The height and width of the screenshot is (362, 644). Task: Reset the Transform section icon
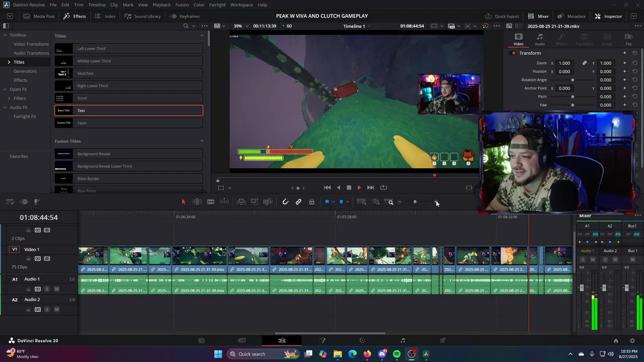635,53
